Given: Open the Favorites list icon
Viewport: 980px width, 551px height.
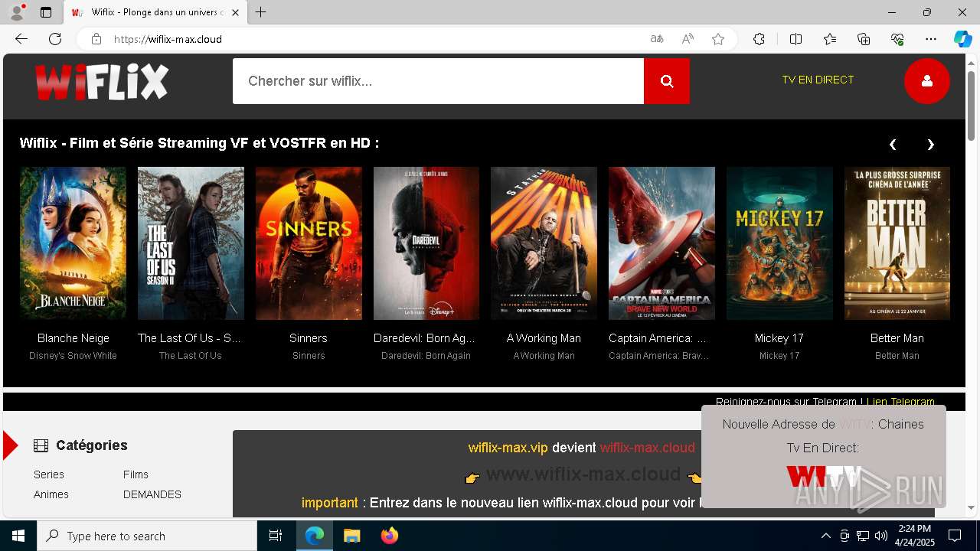Looking at the screenshot, I should 830,39.
